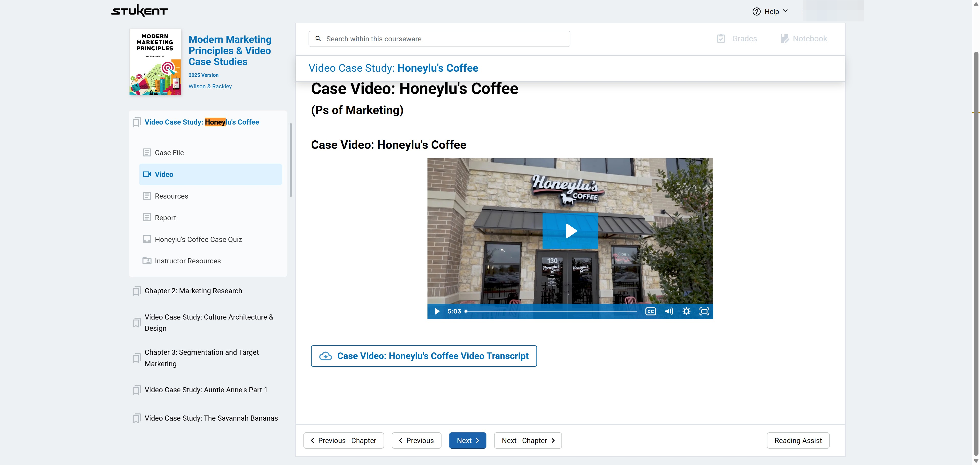Click the Resources document icon

(x=147, y=196)
